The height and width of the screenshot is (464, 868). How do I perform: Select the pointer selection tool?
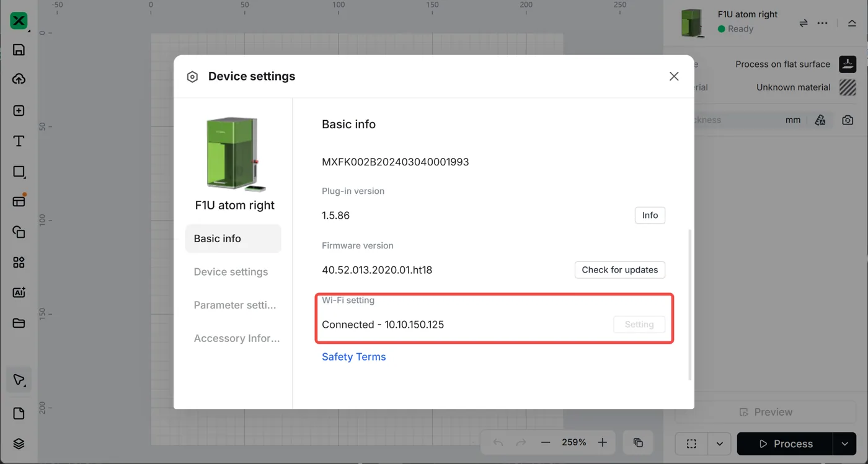[x=19, y=380]
